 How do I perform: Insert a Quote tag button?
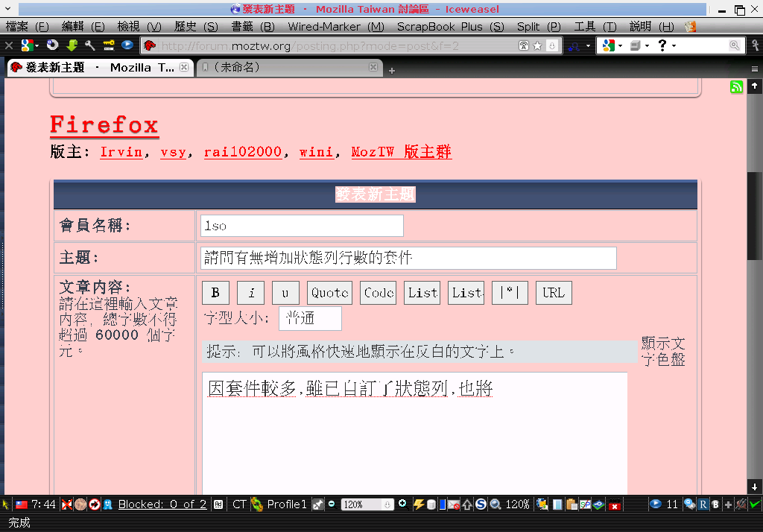pyautogui.click(x=329, y=293)
